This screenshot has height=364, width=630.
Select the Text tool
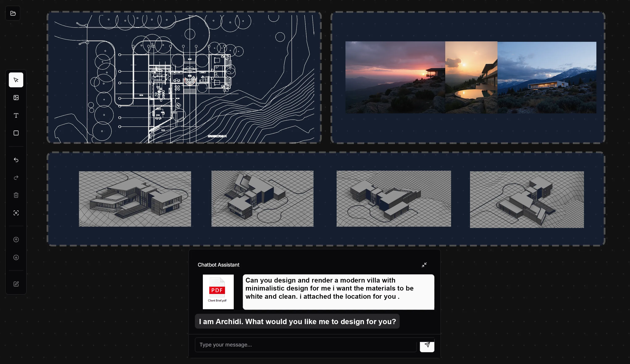16,115
